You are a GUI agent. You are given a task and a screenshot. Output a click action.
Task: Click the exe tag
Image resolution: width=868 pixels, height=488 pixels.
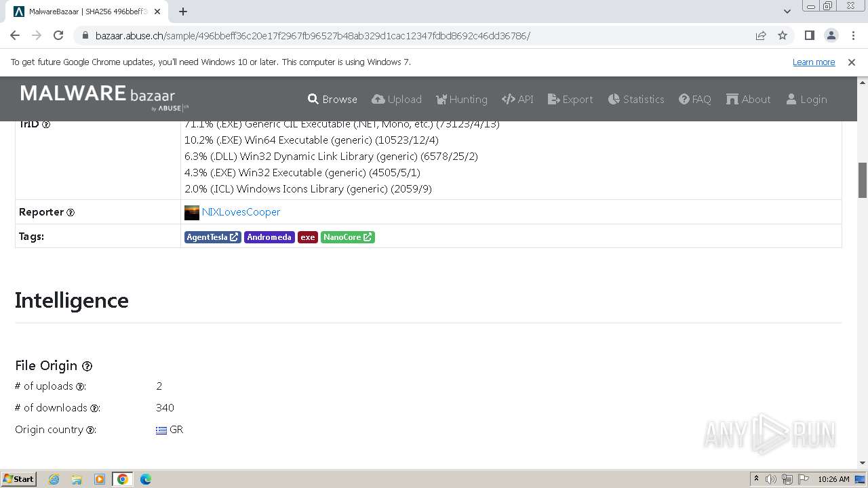coord(308,237)
